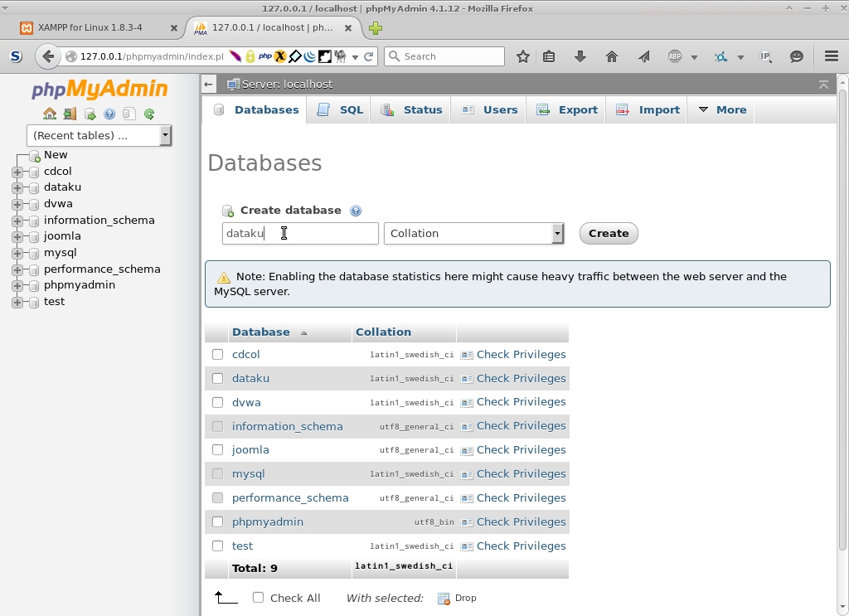Tick the checkbox for dataku database
Viewport: 849px width, 616px height.
218,378
